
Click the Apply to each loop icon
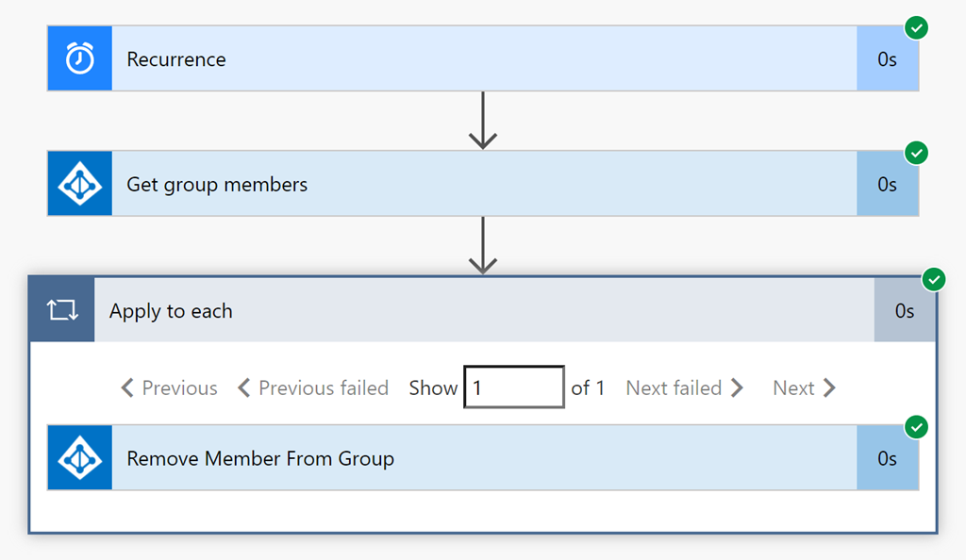(62, 310)
